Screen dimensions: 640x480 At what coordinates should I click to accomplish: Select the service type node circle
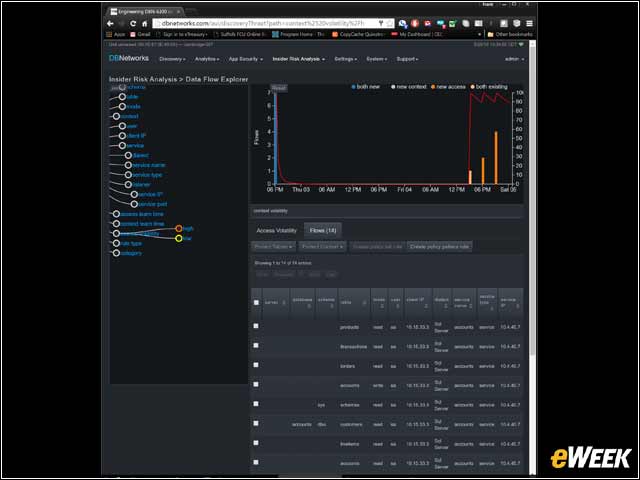tap(128, 175)
